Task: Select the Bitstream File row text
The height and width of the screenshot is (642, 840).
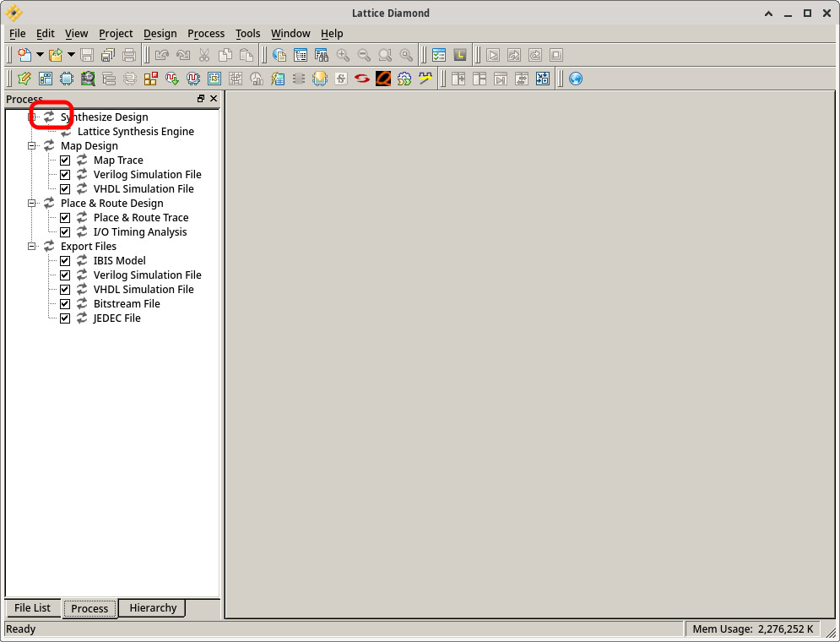Action: pyautogui.click(x=127, y=304)
